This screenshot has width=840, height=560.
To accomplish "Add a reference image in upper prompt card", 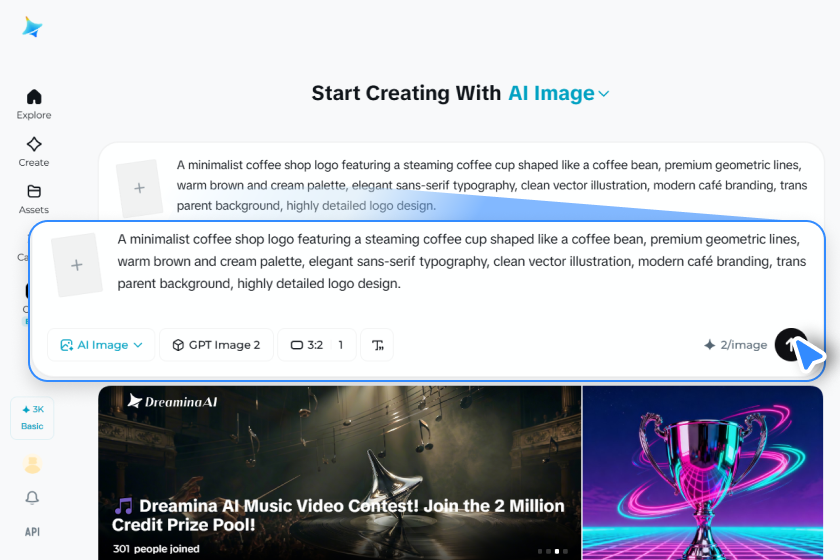I will click(x=139, y=188).
